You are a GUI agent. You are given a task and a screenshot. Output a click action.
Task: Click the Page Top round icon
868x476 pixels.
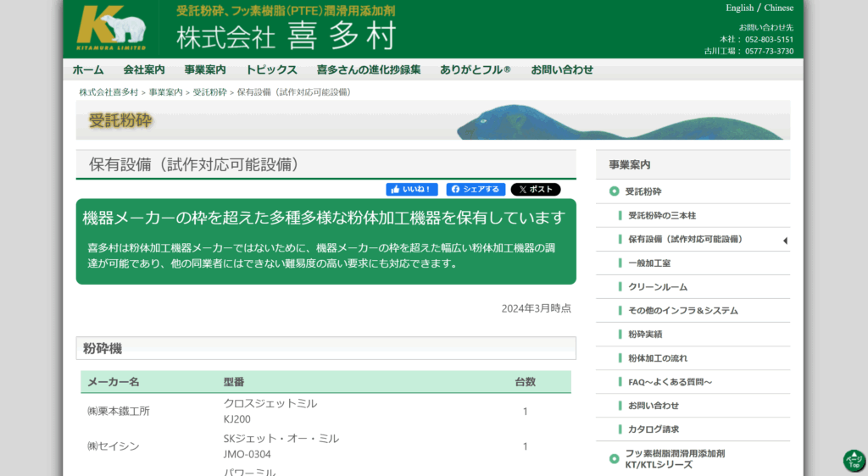point(853,460)
